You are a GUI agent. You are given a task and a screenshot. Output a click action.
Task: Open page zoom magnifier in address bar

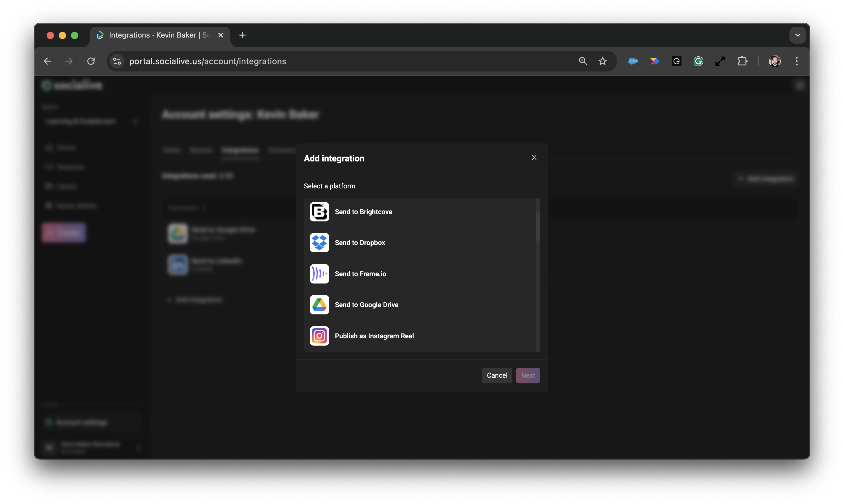[583, 61]
